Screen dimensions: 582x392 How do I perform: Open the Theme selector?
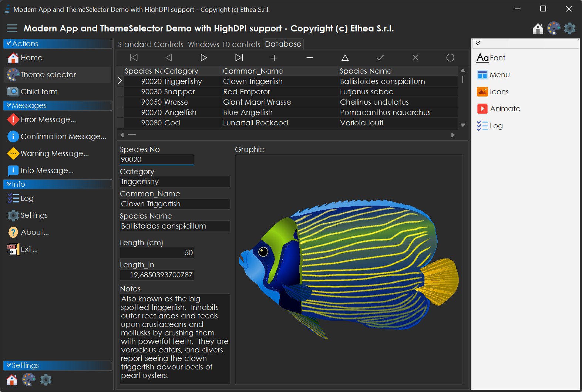click(x=48, y=75)
